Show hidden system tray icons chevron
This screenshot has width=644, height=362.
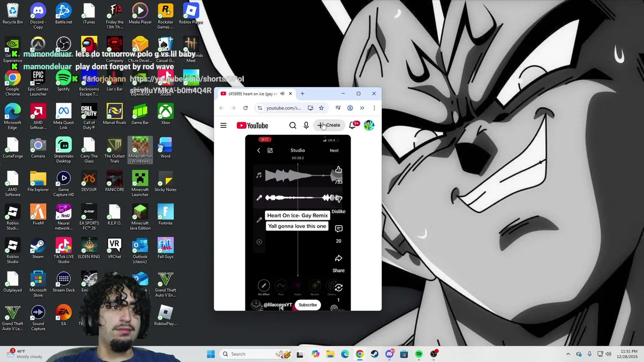(x=568, y=354)
